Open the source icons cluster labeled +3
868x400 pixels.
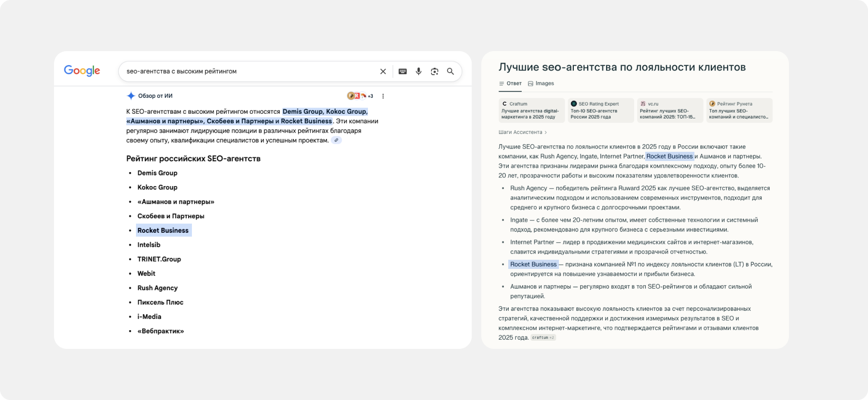tap(360, 96)
